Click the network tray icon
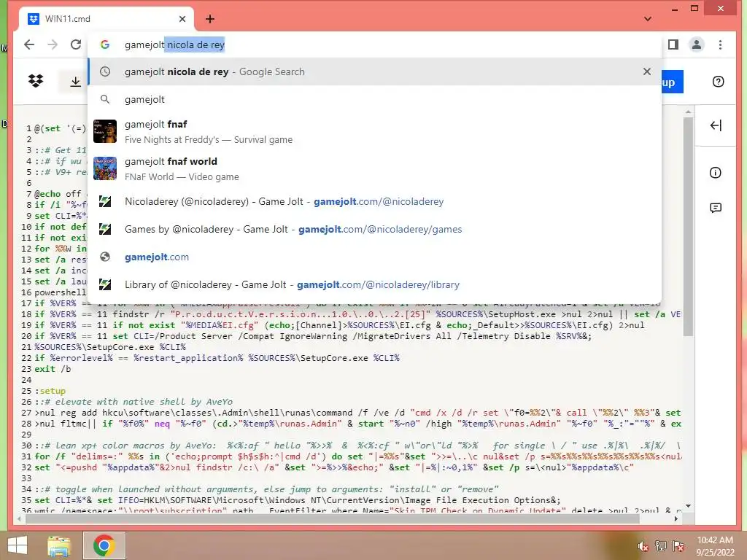 (x=660, y=546)
